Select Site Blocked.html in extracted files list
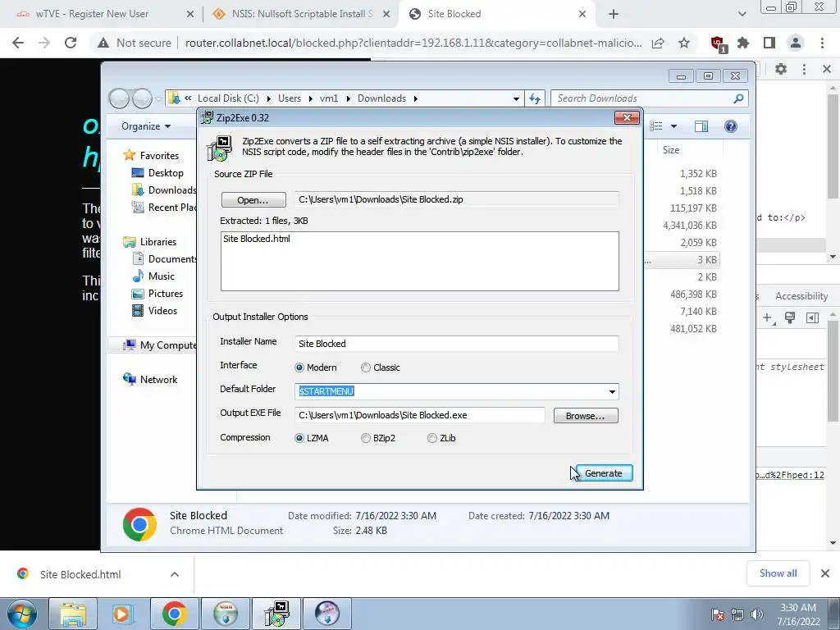840x630 pixels. tap(257, 239)
